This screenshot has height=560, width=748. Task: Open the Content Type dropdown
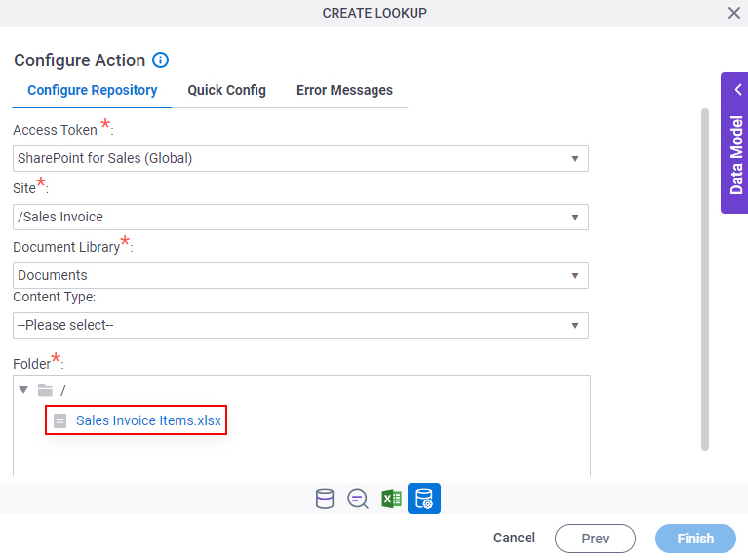click(x=300, y=326)
